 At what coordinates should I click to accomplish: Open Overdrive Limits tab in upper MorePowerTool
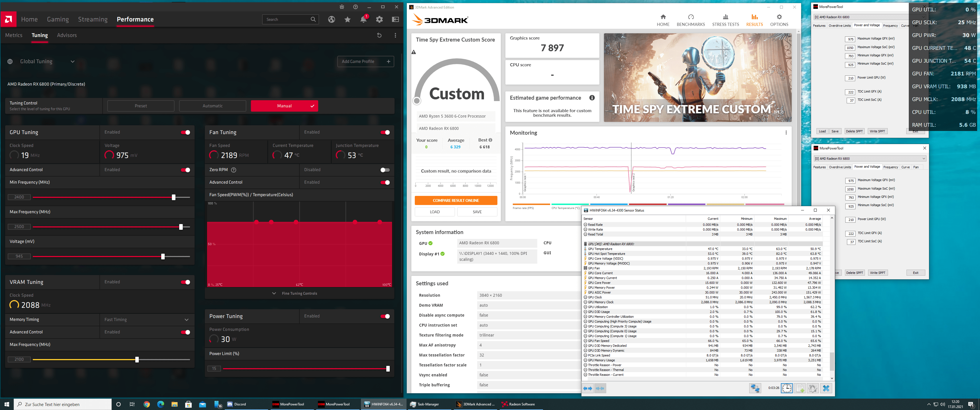839,26
